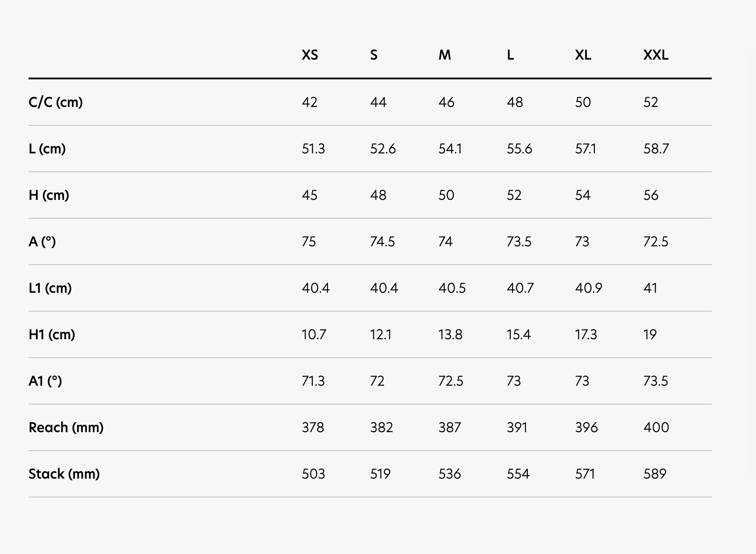Select the XXL column header

(656, 55)
